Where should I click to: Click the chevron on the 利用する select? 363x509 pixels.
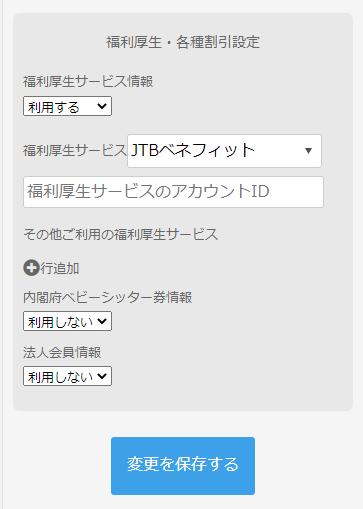(x=102, y=106)
